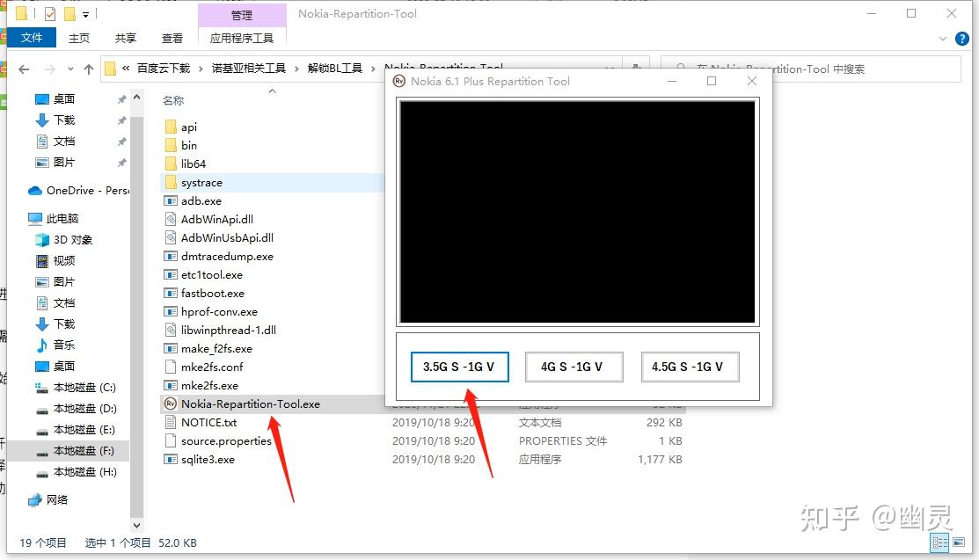Open the recent locations dropdown arrow

(70, 69)
